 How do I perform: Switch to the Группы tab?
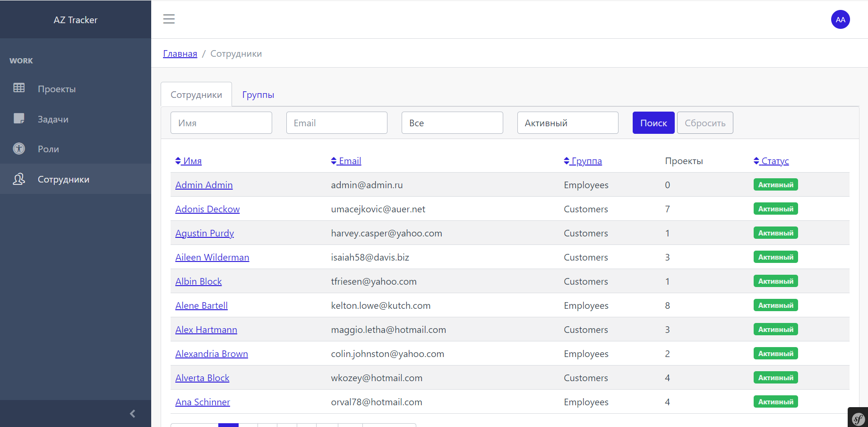pos(258,95)
